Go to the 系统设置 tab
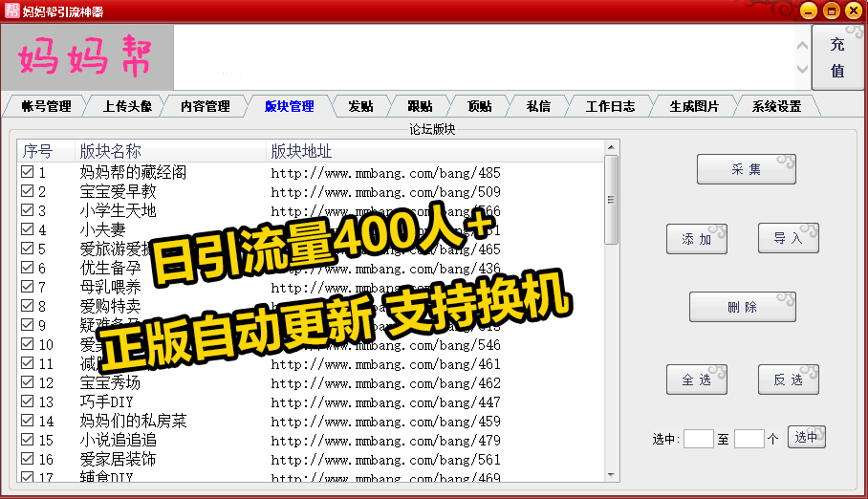The height and width of the screenshot is (499, 868). (x=776, y=106)
